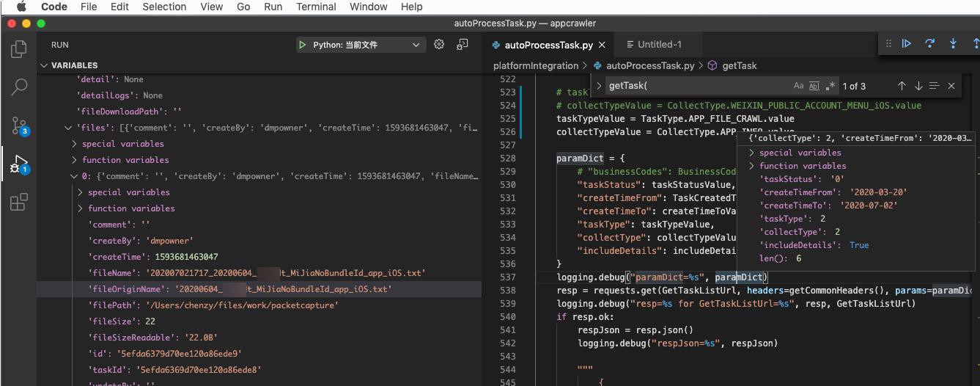
Task: Grab the debug toolbar drag handle
Action: tap(888, 44)
